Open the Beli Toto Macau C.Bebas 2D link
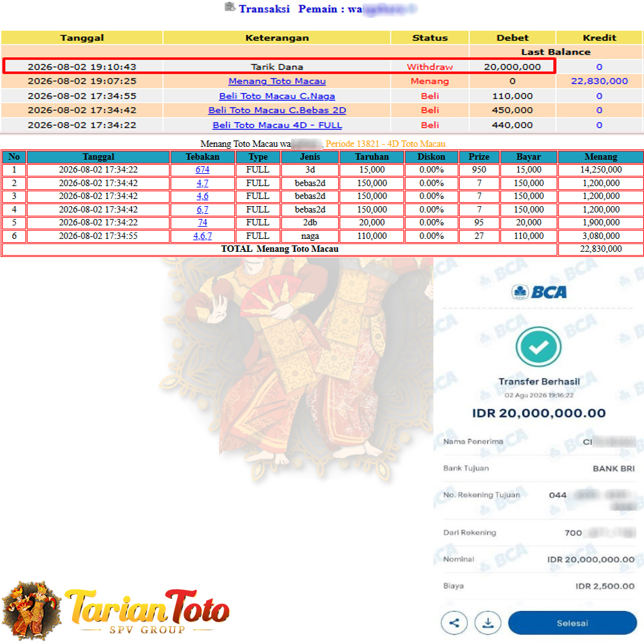The image size is (644, 644). (x=277, y=110)
